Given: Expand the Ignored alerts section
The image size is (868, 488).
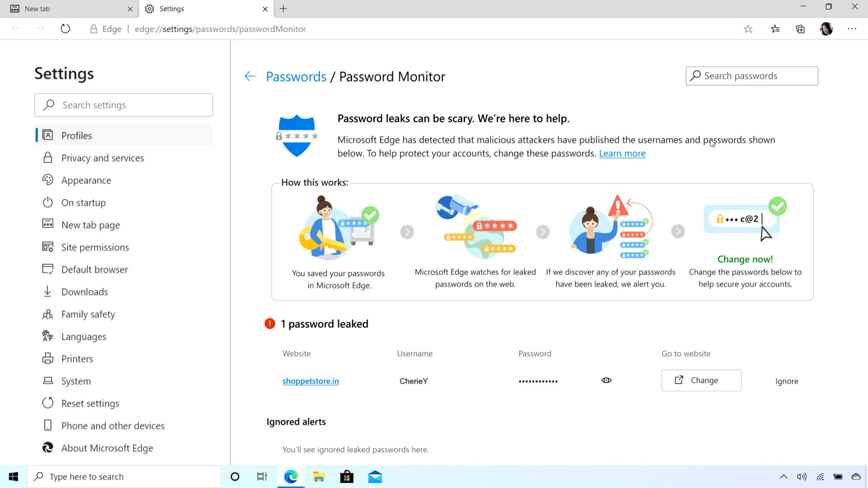Looking at the screenshot, I should pos(296,421).
